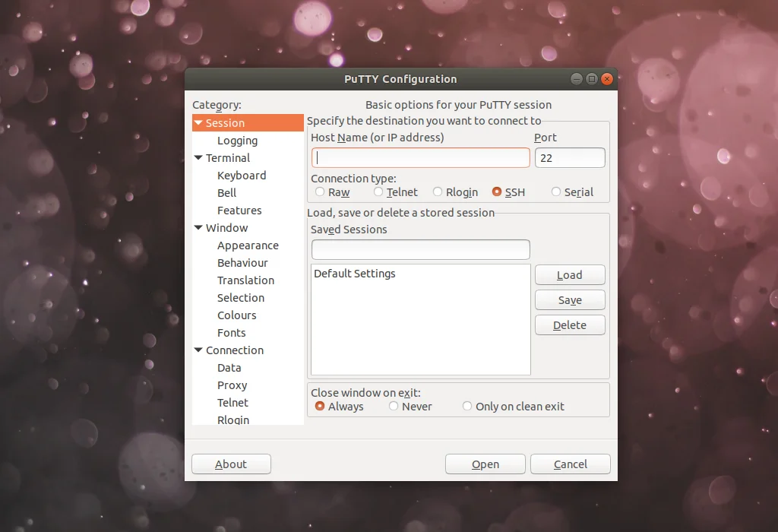
Task: Click Open to start the session
Action: point(485,464)
